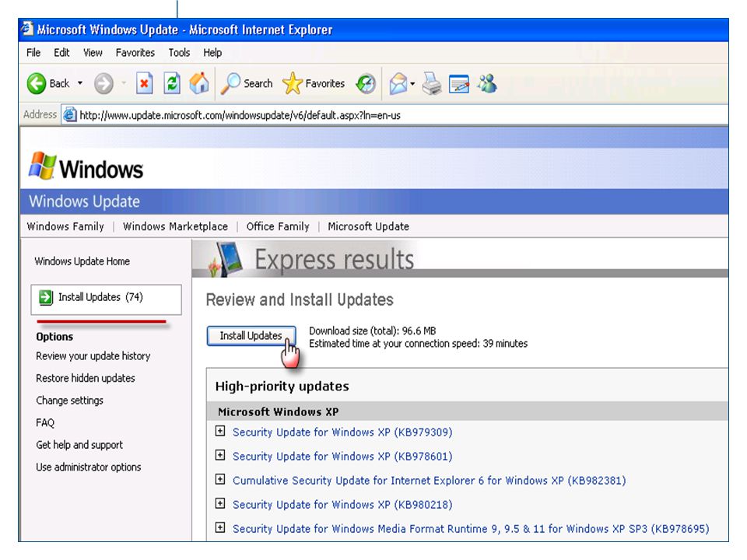Open Security Update for Windows XP (KB978601)
747x560 pixels.
(x=342, y=457)
